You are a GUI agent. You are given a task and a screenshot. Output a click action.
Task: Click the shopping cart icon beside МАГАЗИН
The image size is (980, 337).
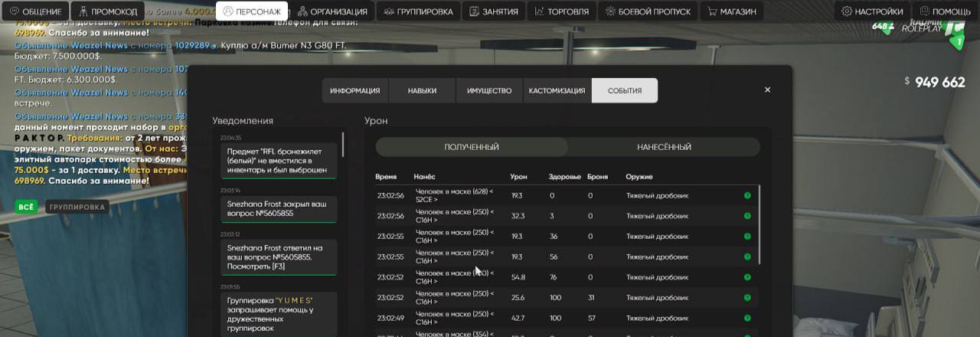pyautogui.click(x=713, y=11)
